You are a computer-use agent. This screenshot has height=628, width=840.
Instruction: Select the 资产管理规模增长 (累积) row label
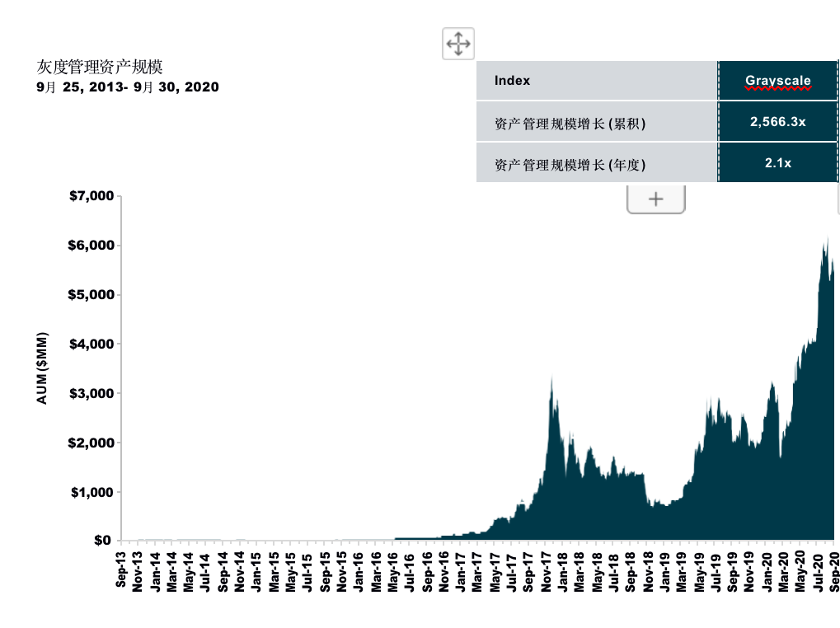[570, 123]
